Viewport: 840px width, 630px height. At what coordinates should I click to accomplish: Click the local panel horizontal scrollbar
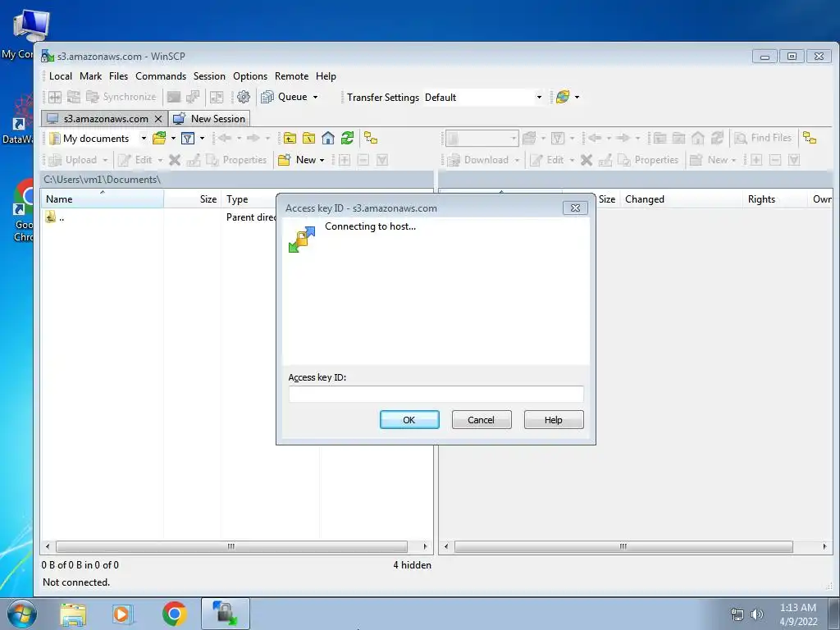(x=231, y=546)
